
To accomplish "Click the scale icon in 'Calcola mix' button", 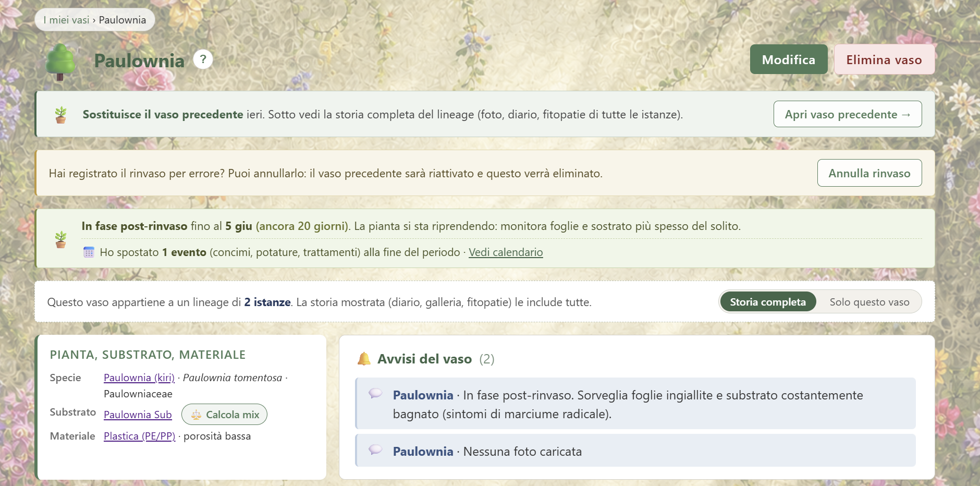I will click(x=196, y=415).
